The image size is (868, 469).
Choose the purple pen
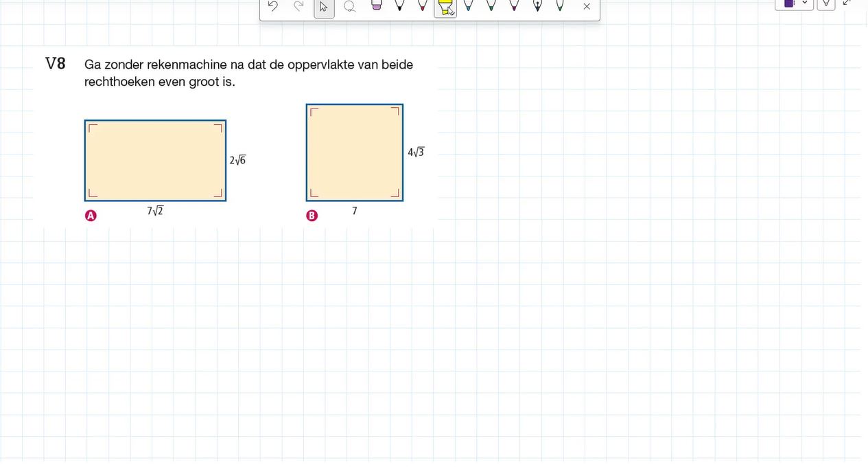click(514, 5)
